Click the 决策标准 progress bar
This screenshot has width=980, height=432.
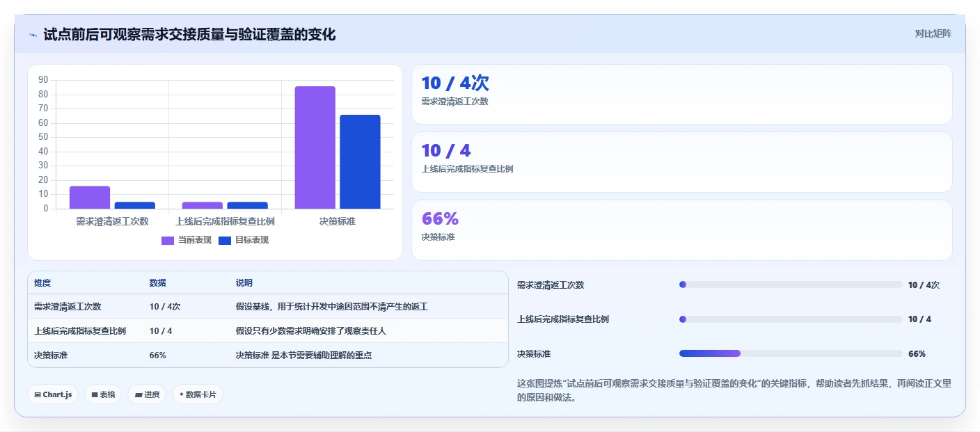791,353
